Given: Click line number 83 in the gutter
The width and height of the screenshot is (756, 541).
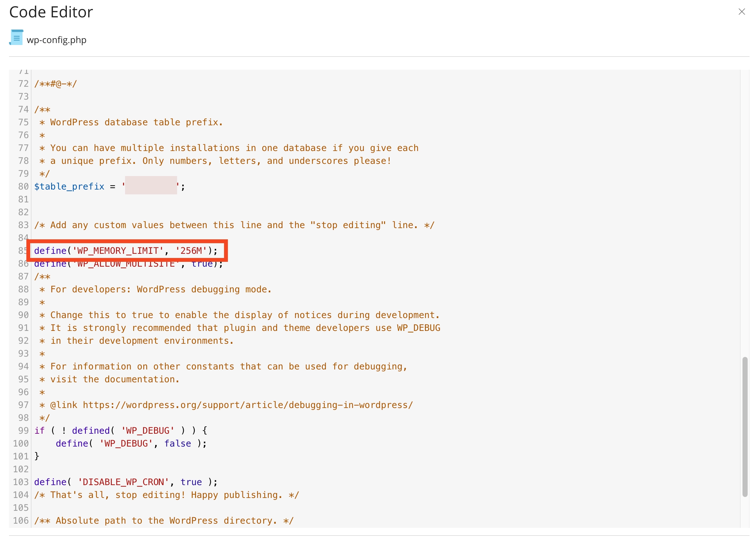Looking at the screenshot, I should pos(23,225).
